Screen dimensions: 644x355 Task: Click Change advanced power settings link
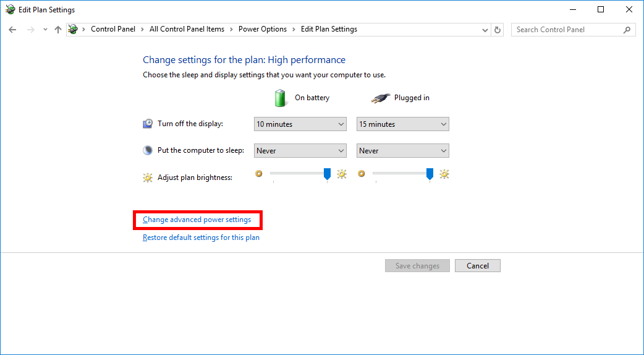(x=197, y=220)
